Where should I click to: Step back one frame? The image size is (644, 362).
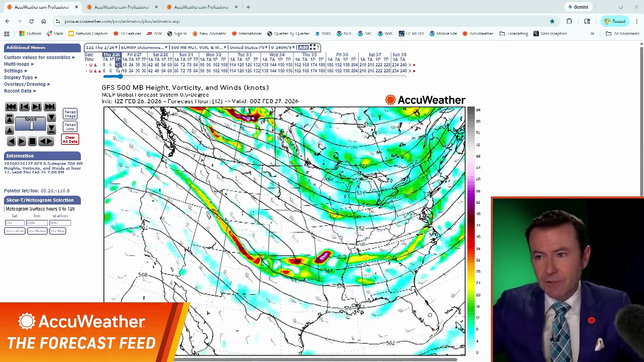click(24, 107)
